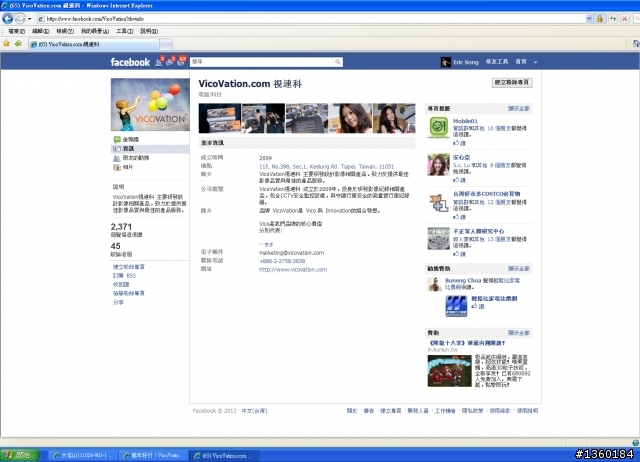Click the Facebook search input field
The image size is (640, 462).
click(x=262, y=62)
